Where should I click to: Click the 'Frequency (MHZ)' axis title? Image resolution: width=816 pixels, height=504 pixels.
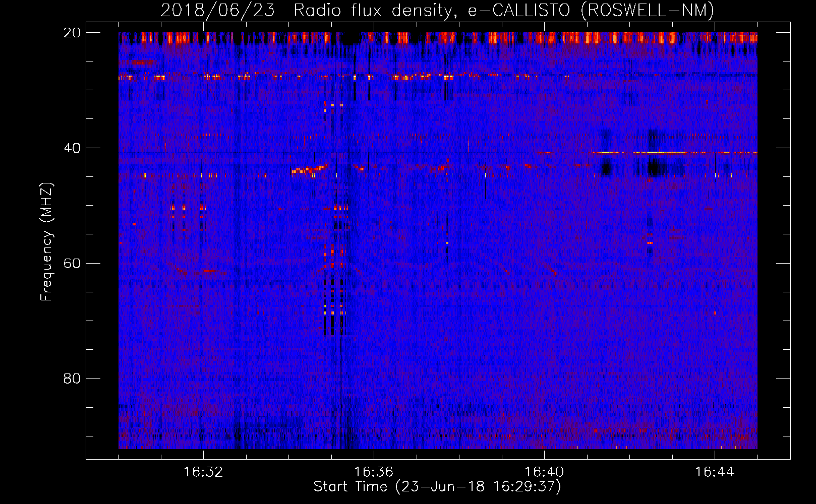click(46, 241)
